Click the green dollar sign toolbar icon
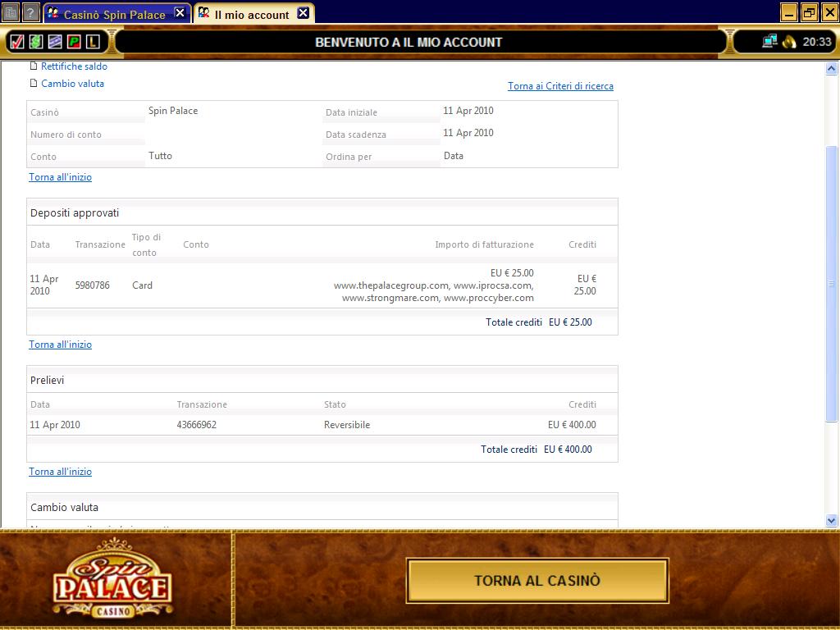 [36, 41]
